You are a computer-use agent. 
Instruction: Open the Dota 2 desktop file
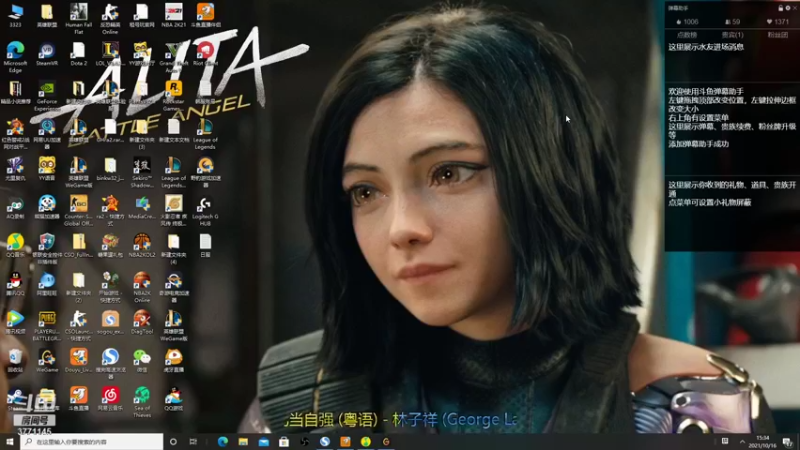(x=78, y=54)
